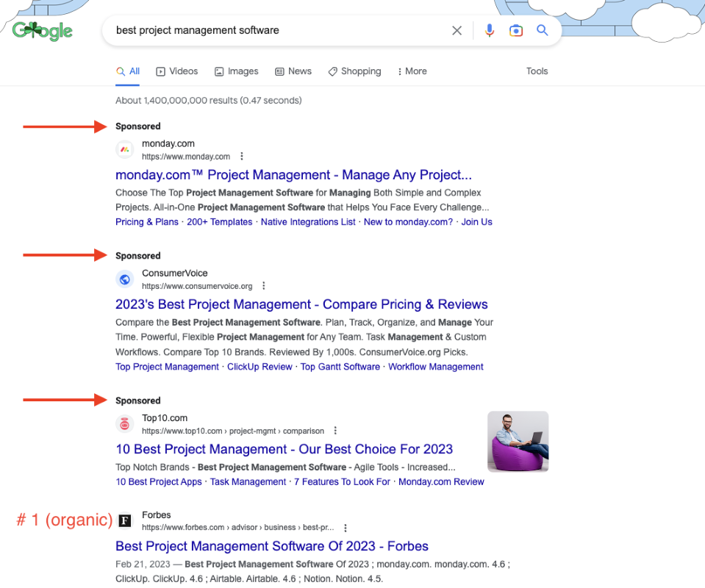Viewport: 705px width, 588px height.
Task: Clear the search box with X icon
Action: [x=457, y=31]
